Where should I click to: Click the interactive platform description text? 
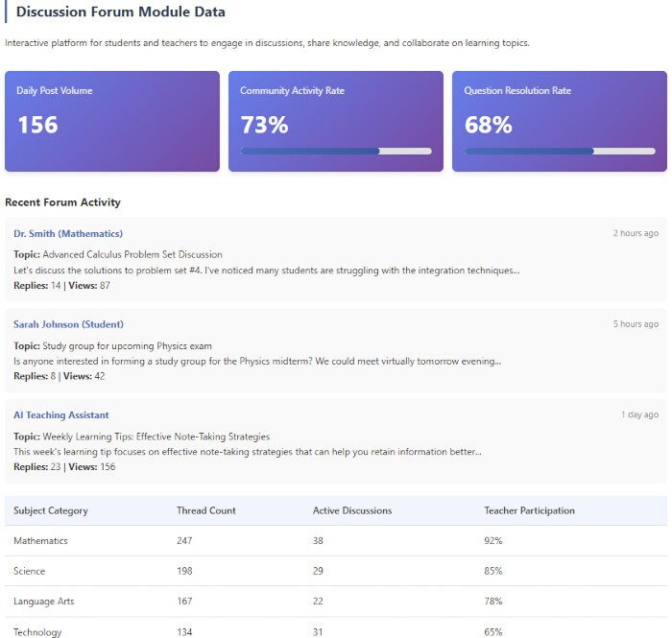267,43
